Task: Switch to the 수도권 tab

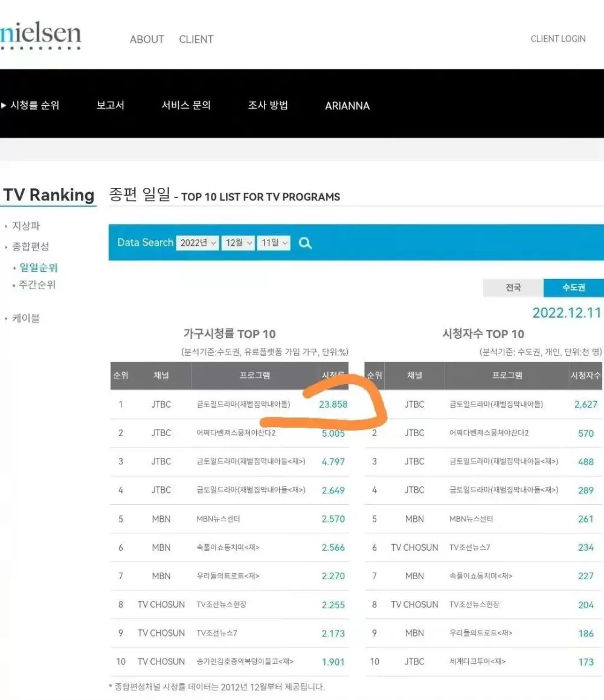Action: pyautogui.click(x=574, y=288)
